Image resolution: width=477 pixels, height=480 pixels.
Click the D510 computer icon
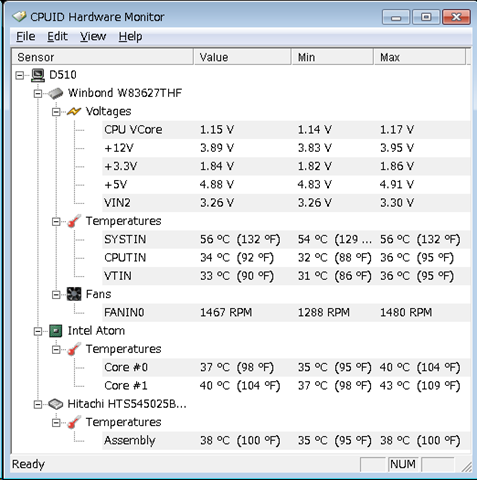(38, 75)
